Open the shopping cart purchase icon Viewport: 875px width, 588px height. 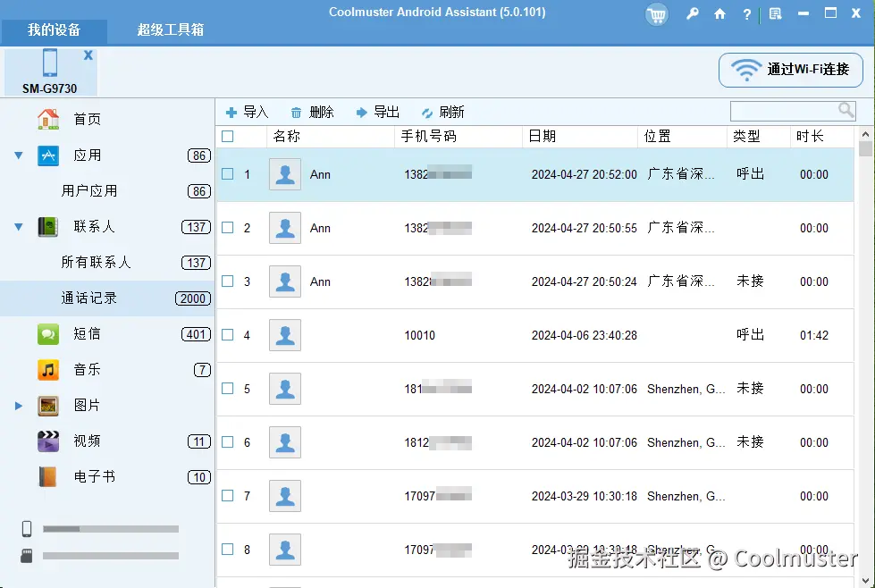tap(657, 14)
